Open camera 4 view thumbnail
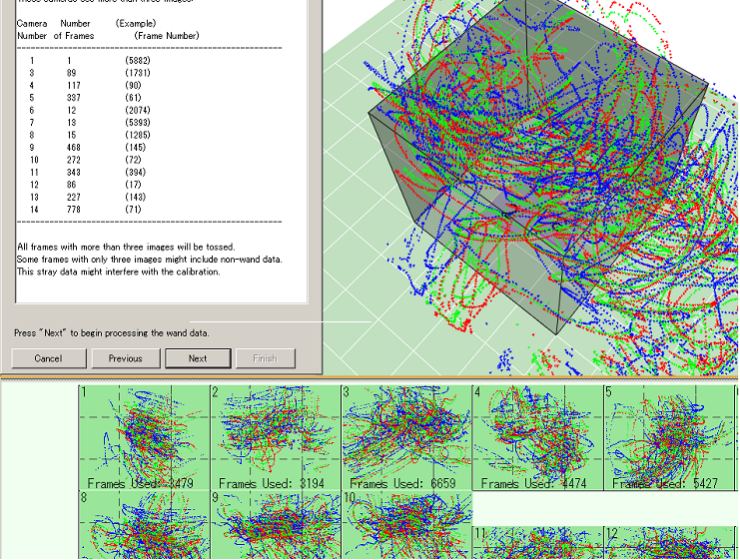740x560 pixels. click(x=537, y=437)
